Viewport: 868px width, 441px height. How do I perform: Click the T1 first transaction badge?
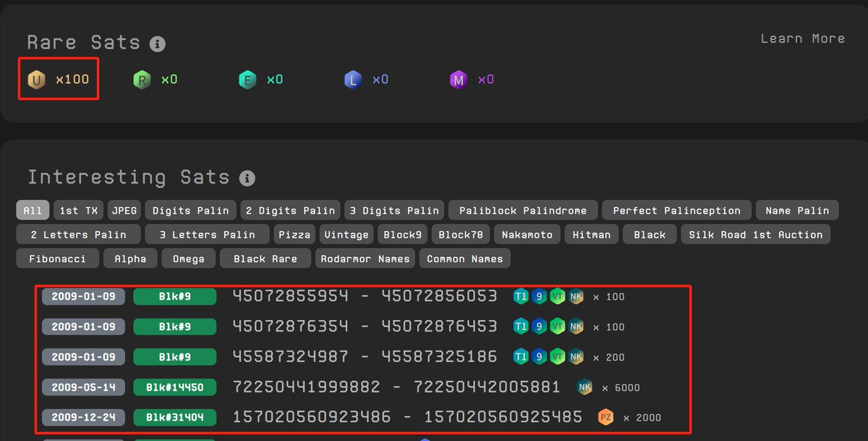click(x=521, y=296)
